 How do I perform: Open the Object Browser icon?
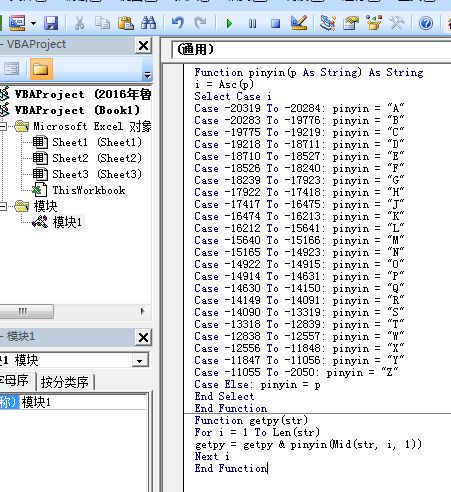point(374,23)
